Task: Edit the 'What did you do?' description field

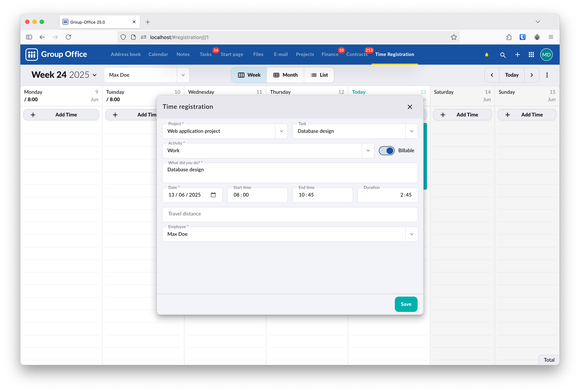Action: pos(290,173)
